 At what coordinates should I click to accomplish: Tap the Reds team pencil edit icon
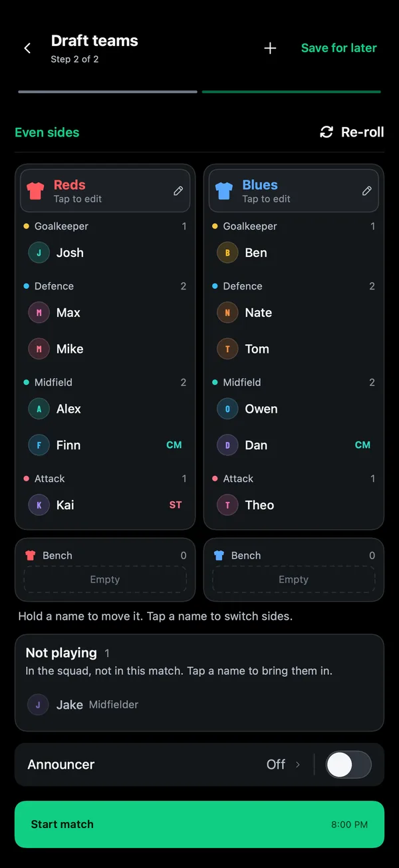(178, 191)
